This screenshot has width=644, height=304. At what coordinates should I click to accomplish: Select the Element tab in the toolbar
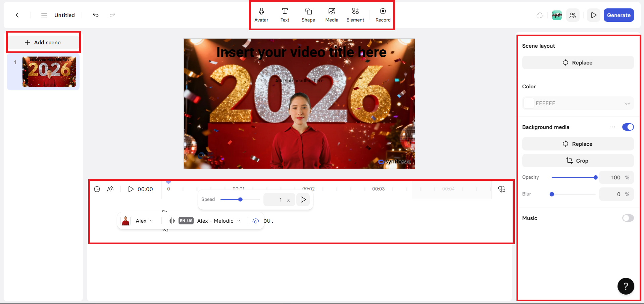(355, 15)
